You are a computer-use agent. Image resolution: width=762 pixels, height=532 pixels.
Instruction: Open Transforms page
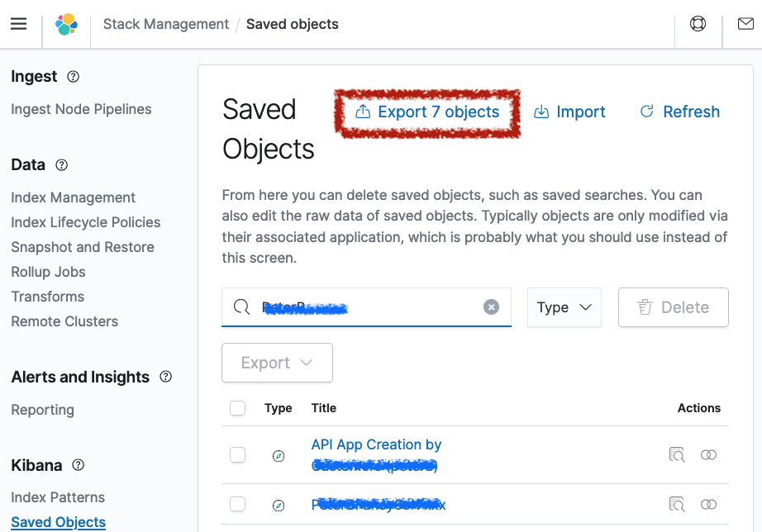click(x=48, y=297)
